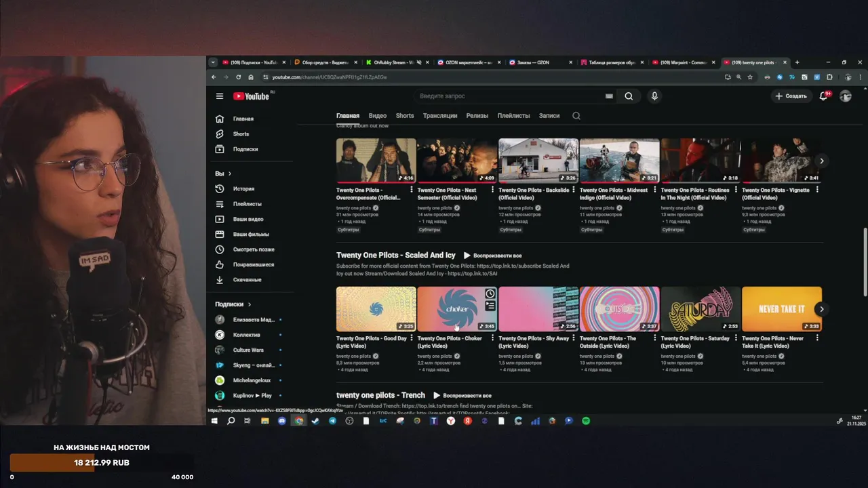Open the twenty one pilots - Trench title
The image size is (868, 488).
[x=380, y=395]
